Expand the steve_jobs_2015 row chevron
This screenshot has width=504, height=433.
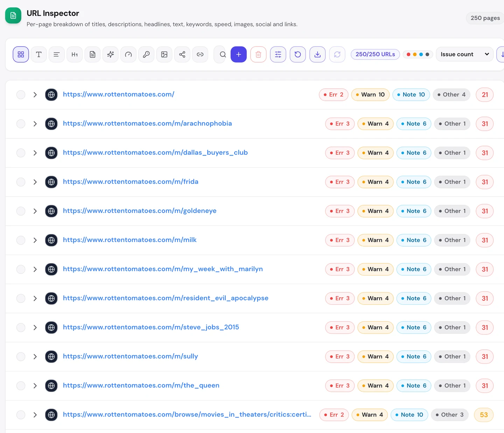click(x=35, y=327)
